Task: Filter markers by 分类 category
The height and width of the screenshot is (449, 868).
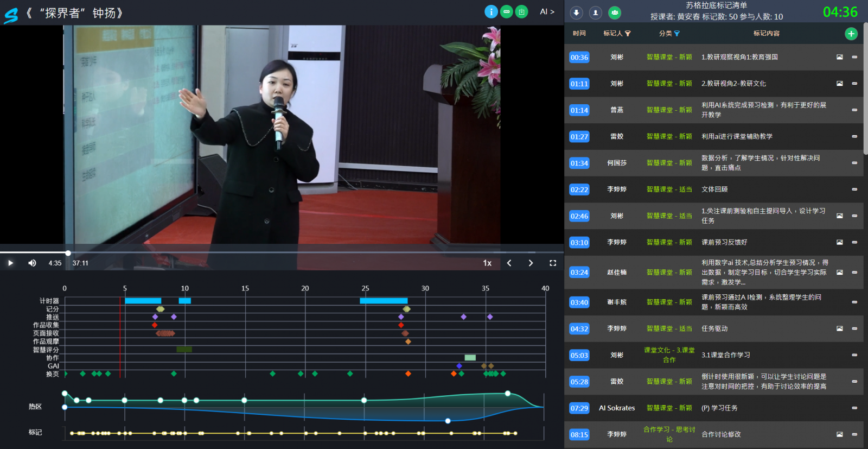Action: point(676,34)
